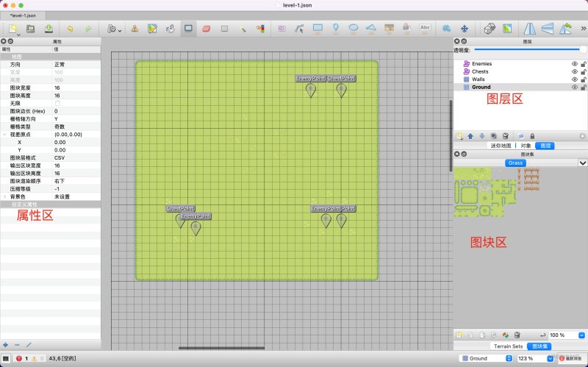
Task: Duplicate the selected layer
Action: click(x=494, y=136)
